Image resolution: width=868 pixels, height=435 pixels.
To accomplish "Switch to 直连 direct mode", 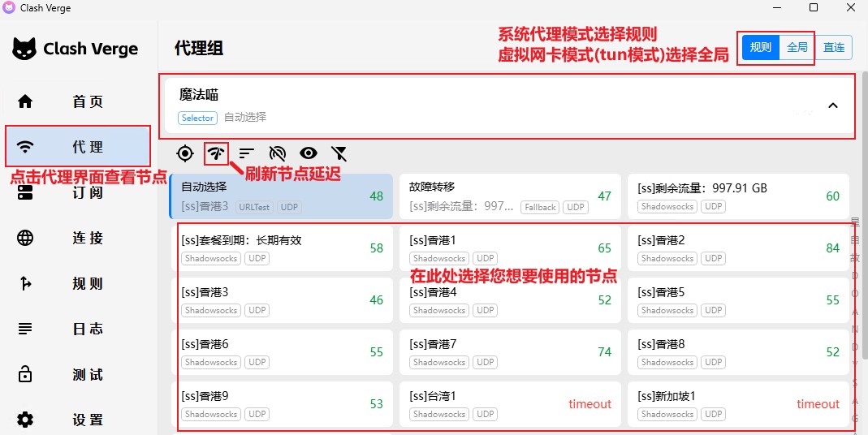I will tap(834, 48).
